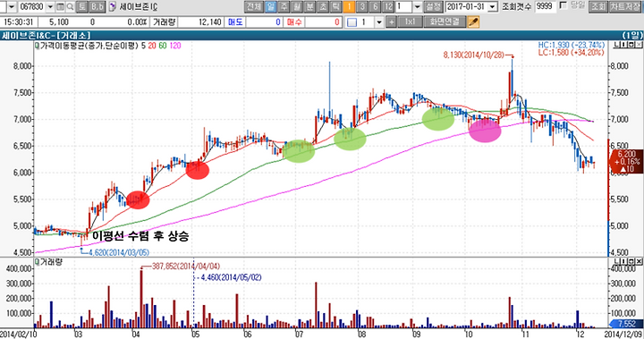Select the 1 interval button

click(x=349, y=6)
